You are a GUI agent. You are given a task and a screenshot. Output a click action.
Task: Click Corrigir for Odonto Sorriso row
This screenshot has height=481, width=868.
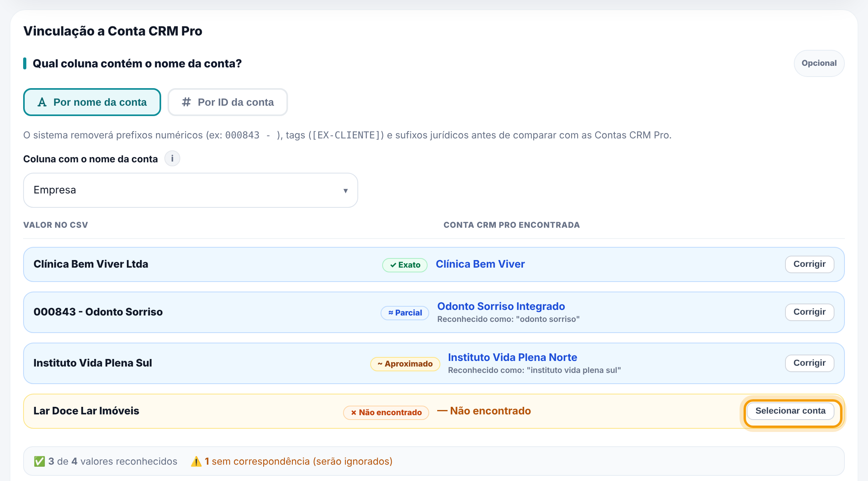809,312
